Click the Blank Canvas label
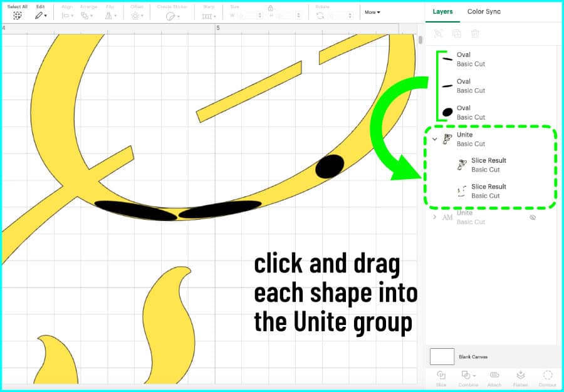564x392 pixels. coord(473,357)
